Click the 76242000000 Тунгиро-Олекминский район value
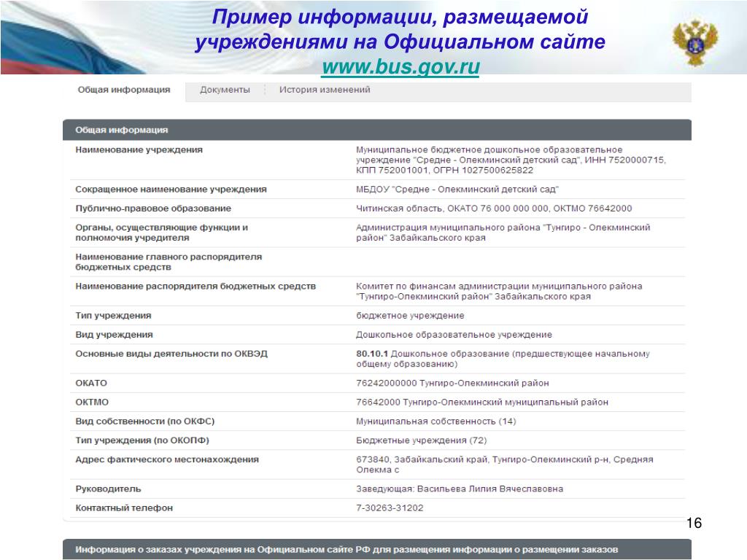The width and height of the screenshot is (747, 560). tap(452, 383)
